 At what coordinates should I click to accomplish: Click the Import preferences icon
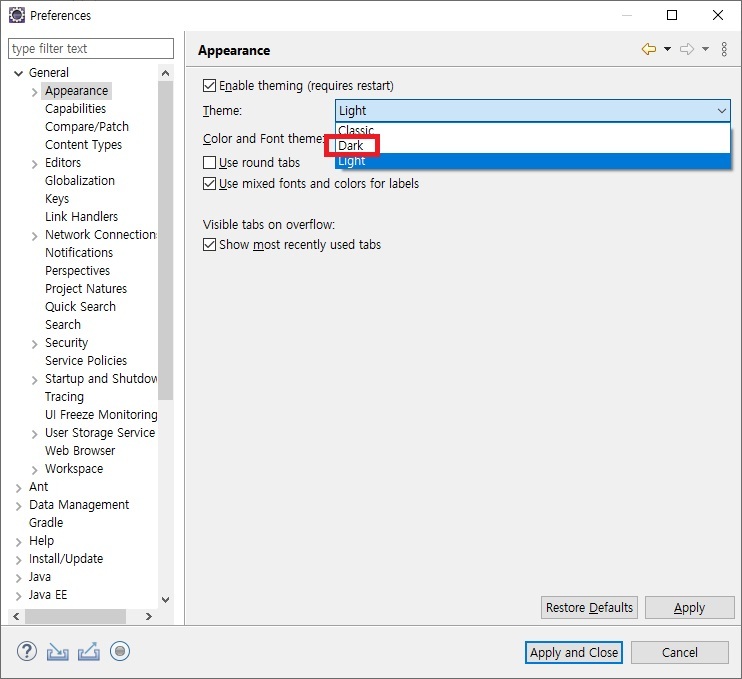click(x=57, y=652)
